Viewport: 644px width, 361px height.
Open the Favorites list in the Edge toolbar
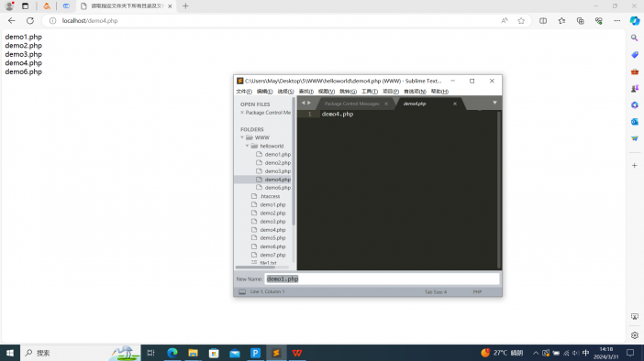[561, 20]
